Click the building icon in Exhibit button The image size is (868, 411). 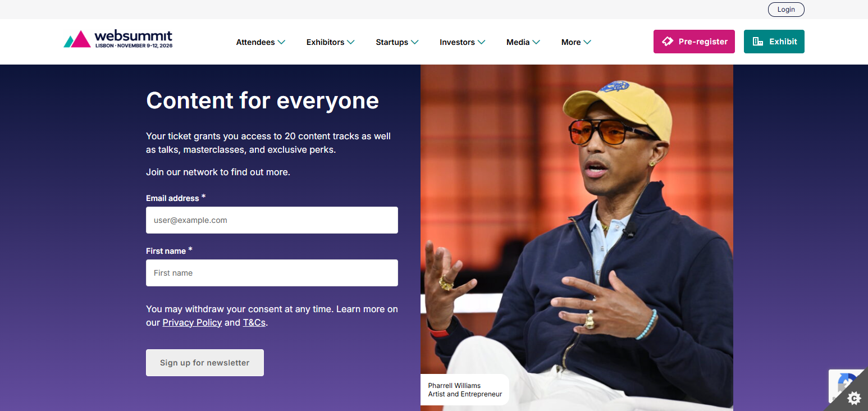tap(757, 42)
